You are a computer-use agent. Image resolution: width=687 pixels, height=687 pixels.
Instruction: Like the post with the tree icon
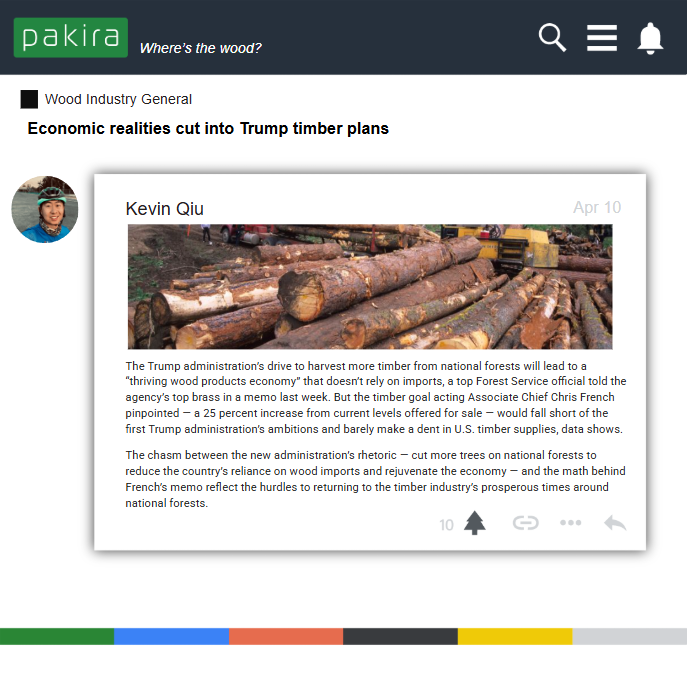pyautogui.click(x=475, y=523)
